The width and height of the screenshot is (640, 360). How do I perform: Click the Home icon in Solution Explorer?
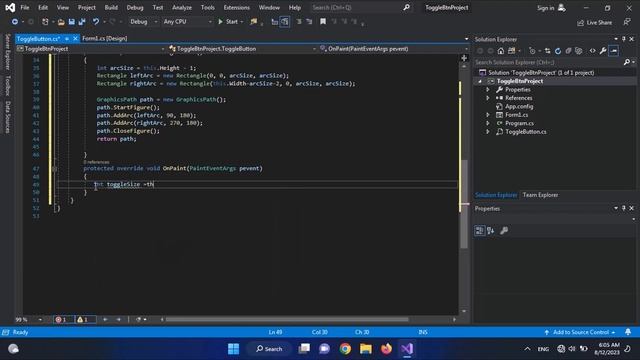[x=500, y=51]
